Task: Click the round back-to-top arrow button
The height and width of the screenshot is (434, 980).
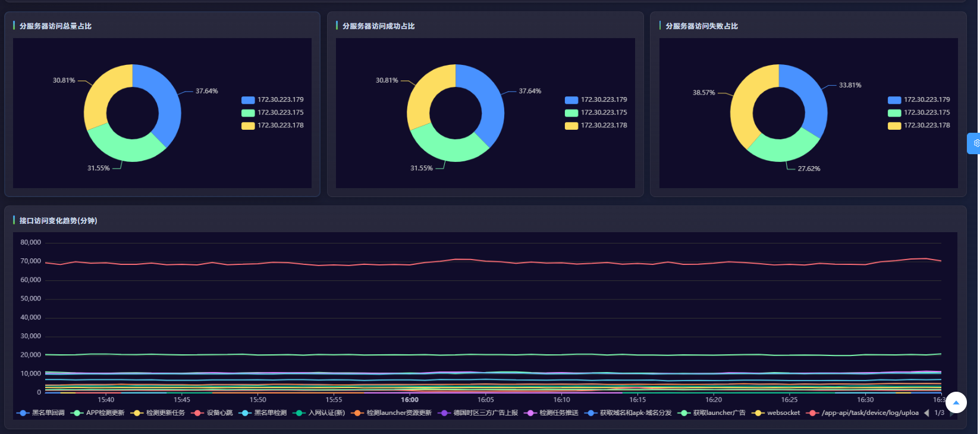Action: point(956,402)
